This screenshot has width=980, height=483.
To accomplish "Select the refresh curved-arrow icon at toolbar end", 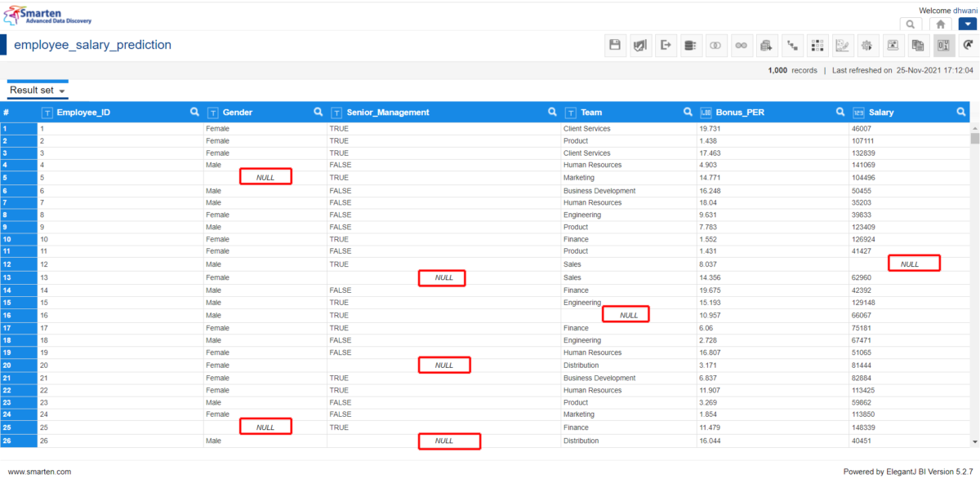I will (968, 45).
